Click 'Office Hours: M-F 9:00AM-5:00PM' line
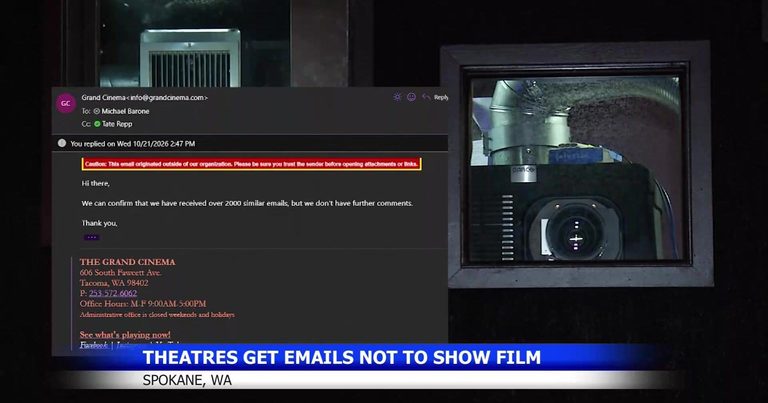Image resolution: width=768 pixels, height=403 pixels. [143, 304]
